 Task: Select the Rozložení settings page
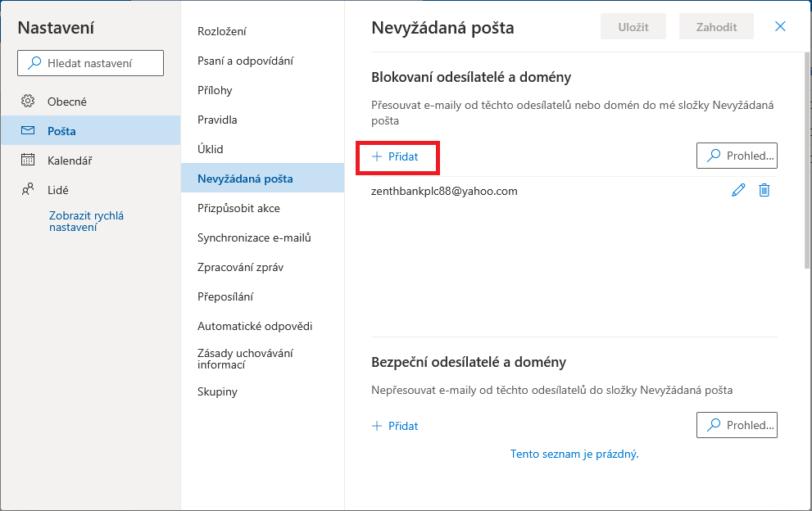[222, 31]
